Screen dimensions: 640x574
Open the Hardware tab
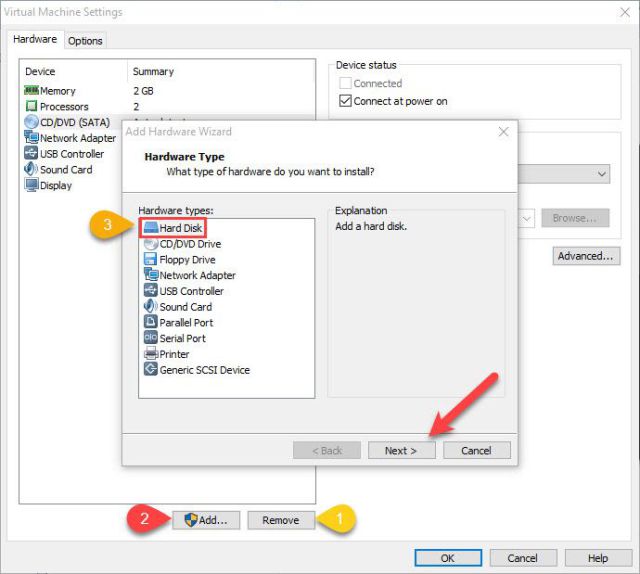[x=35, y=39]
